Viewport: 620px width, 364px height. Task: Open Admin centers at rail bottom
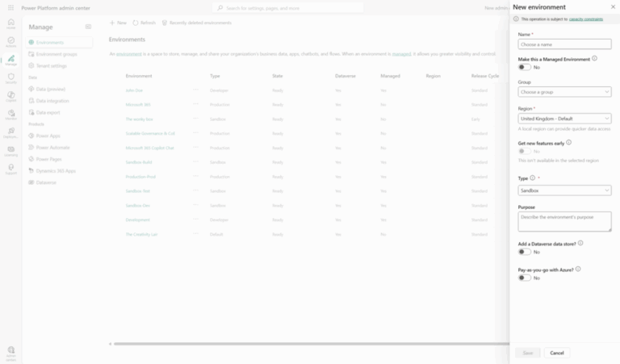tap(11, 354)
